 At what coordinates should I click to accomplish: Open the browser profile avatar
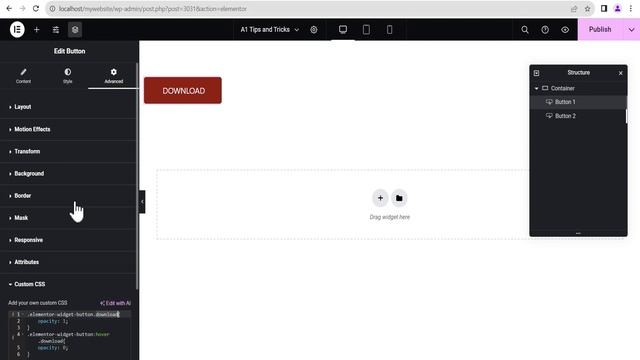618,9
